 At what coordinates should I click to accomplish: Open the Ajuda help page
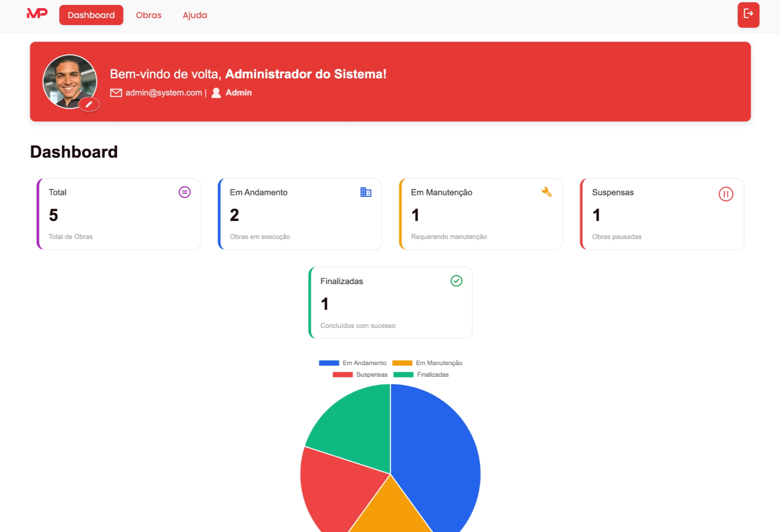click(195, 15)
